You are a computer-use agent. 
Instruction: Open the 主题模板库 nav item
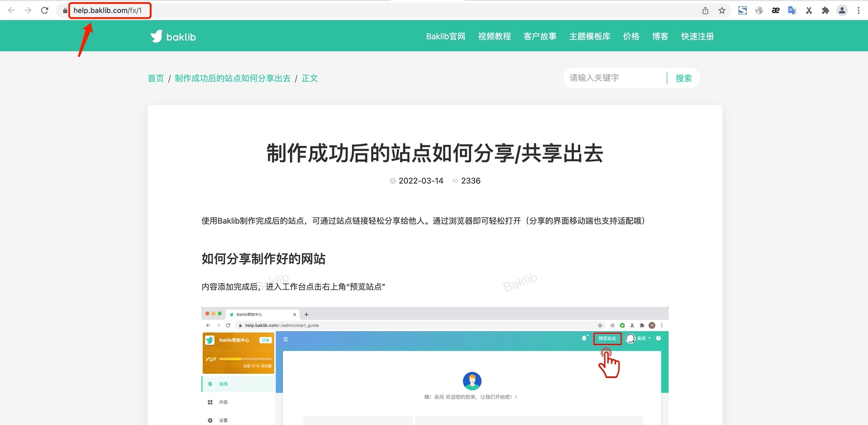(x=590, y=37)
